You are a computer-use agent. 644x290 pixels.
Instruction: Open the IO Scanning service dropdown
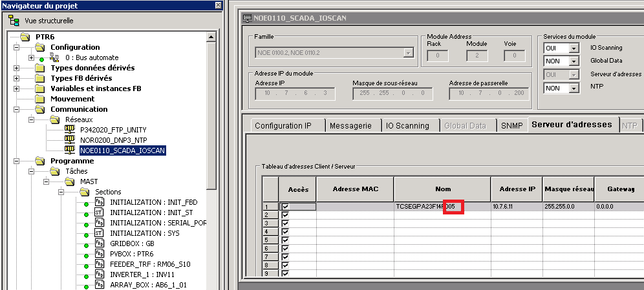[x=574, y=48]
